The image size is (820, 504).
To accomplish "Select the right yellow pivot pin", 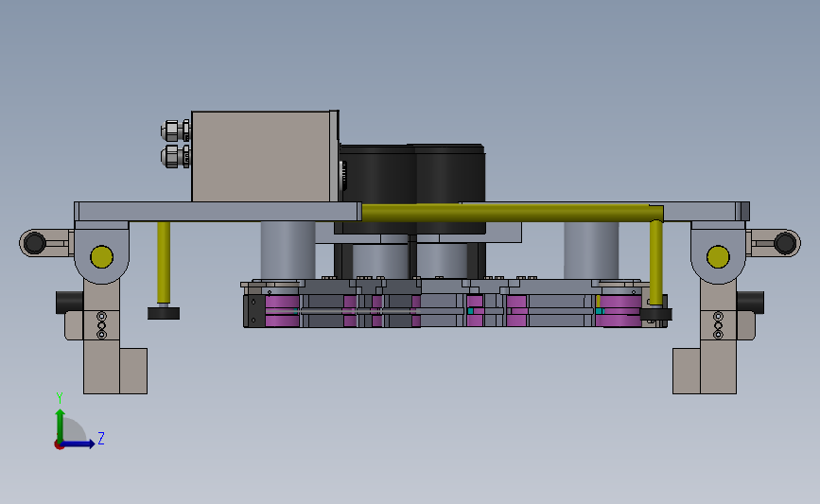I will (718, 256).
